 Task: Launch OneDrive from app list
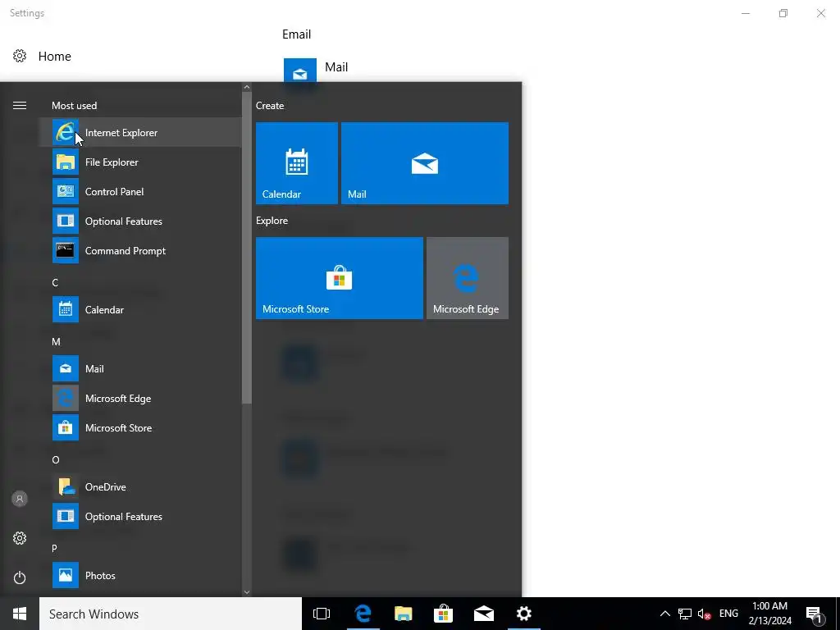(140, 486)
